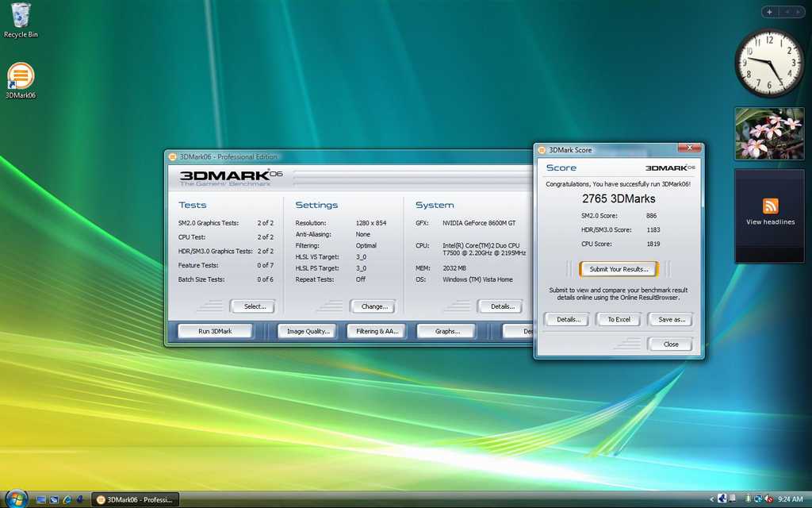This screenshot has height=508, width=812.
Task: Click the OS value Windows (TM) Vista Home
Action: pos(477,279)
